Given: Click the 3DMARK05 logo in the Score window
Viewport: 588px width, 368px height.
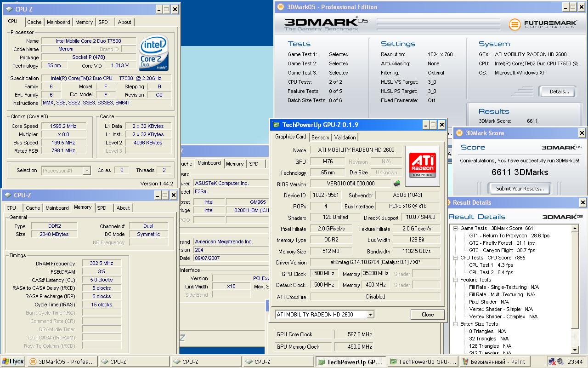Looking at the screenshot, I should point(562,147).
